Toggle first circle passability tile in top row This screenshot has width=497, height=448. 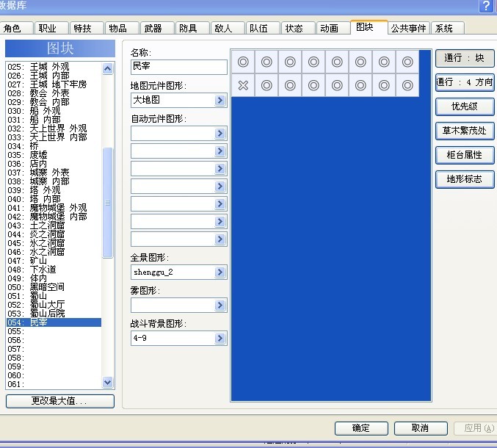click(243, 62)
